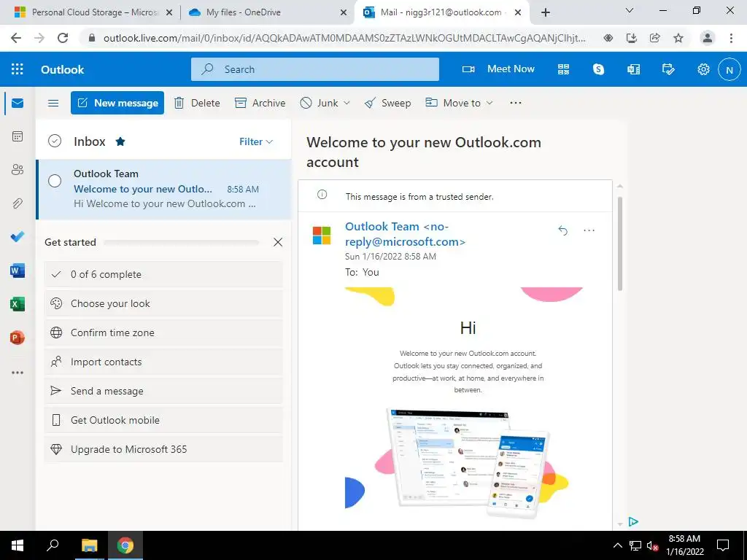Viewport: 747px width, 560px height.
Task: Select the Outlook Team message checkbox
Action: click(55, 181)
